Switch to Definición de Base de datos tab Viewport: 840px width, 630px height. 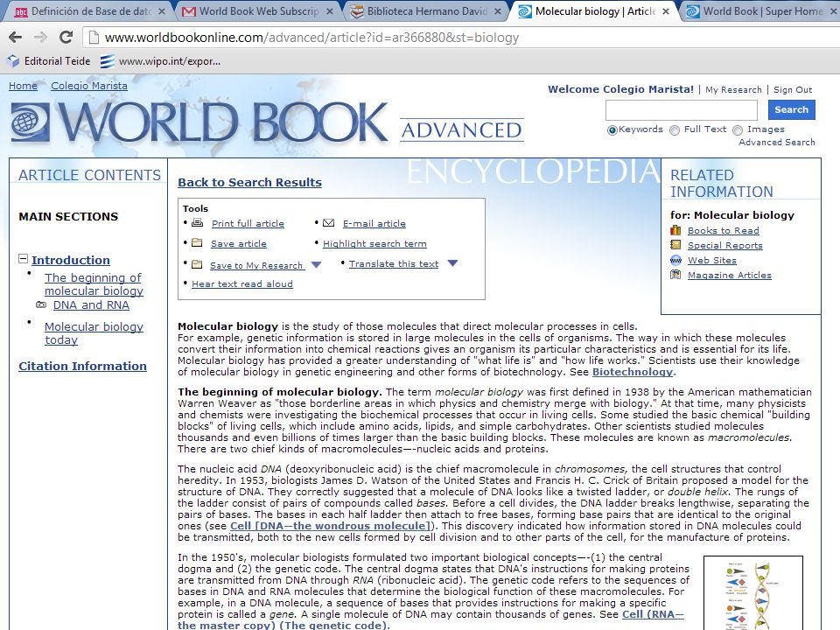[89, 11]
